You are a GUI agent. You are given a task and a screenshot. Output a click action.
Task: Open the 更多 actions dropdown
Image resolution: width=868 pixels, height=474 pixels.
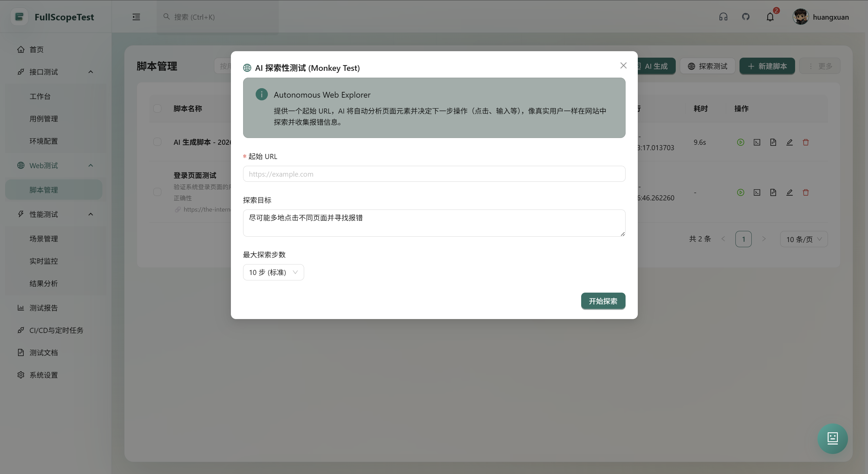coord(820,66)
